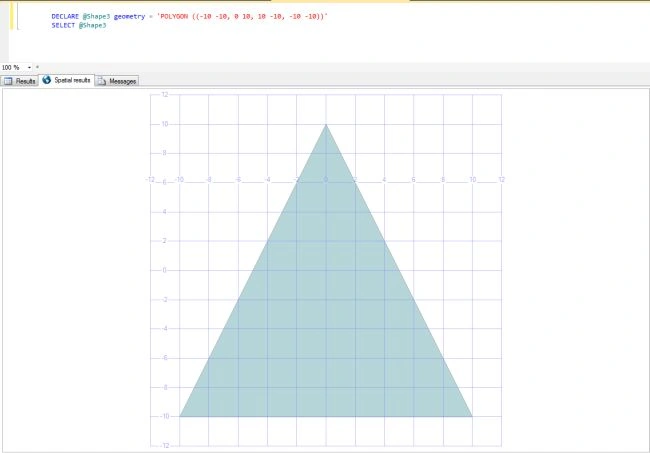
Task: Open the 100 % zoom dropdown arrow
Action: click(29, 68)
